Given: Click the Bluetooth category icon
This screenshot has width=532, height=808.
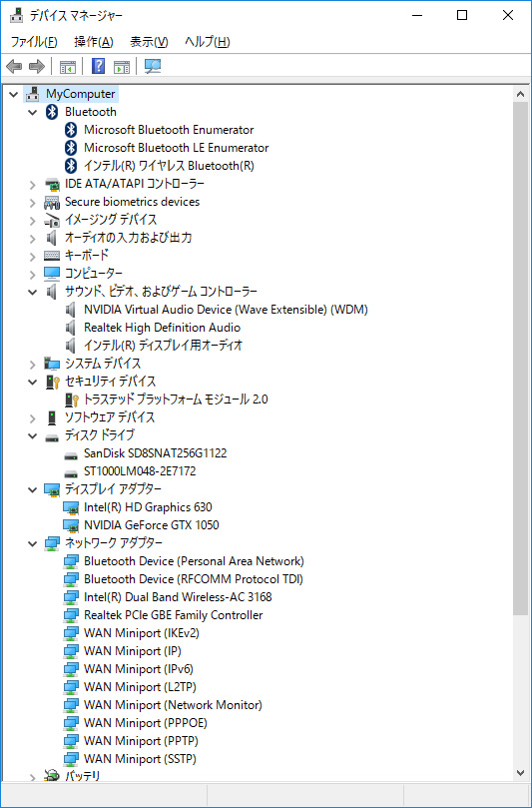Looking at the screenshot, I should (x=52, y=112).
